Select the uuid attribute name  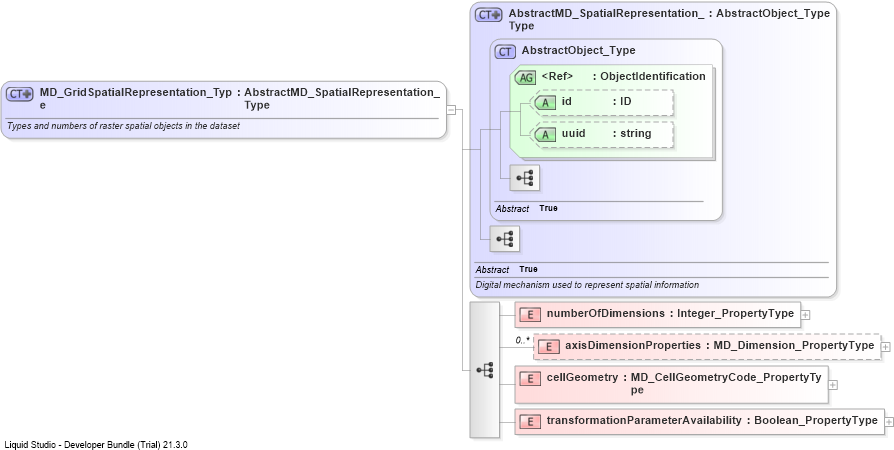pos(573,133)
